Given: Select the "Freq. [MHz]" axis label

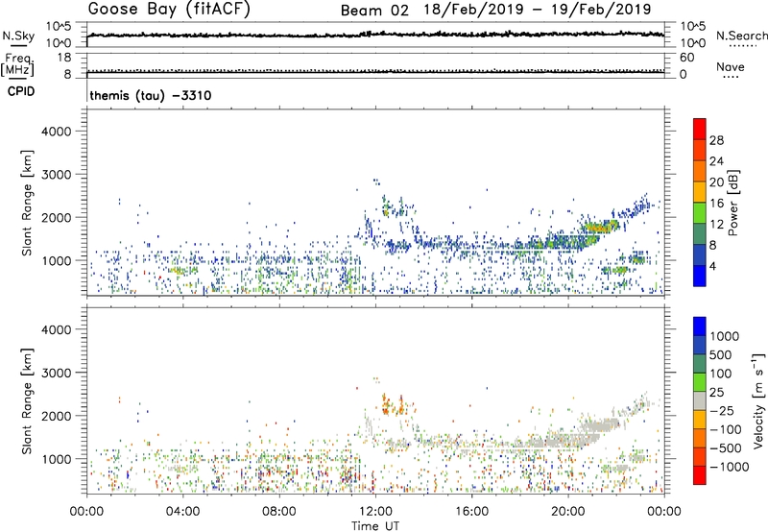Looking at the screenshot, I should [x=18, y=65].
